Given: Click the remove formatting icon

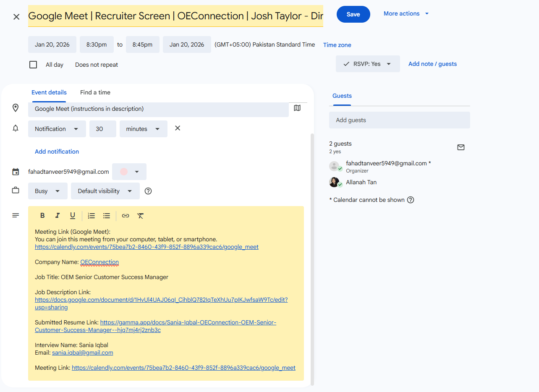Looking at the screenshot, I should [141, 216].
